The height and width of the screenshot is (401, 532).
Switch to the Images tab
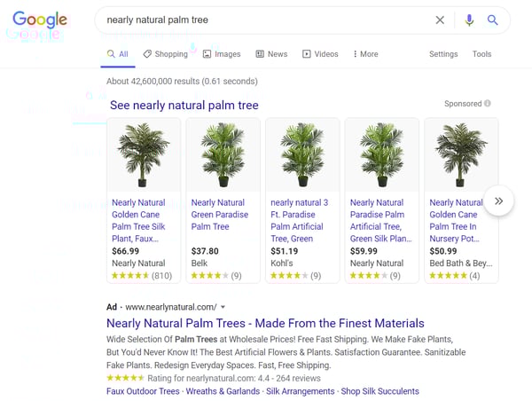(x=222, y=54)
